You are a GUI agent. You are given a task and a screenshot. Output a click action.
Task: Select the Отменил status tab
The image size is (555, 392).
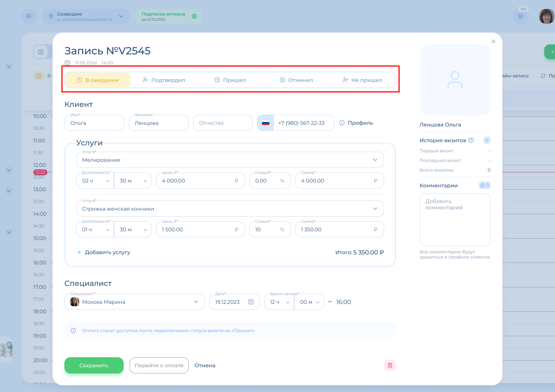[x=296, y=80]
